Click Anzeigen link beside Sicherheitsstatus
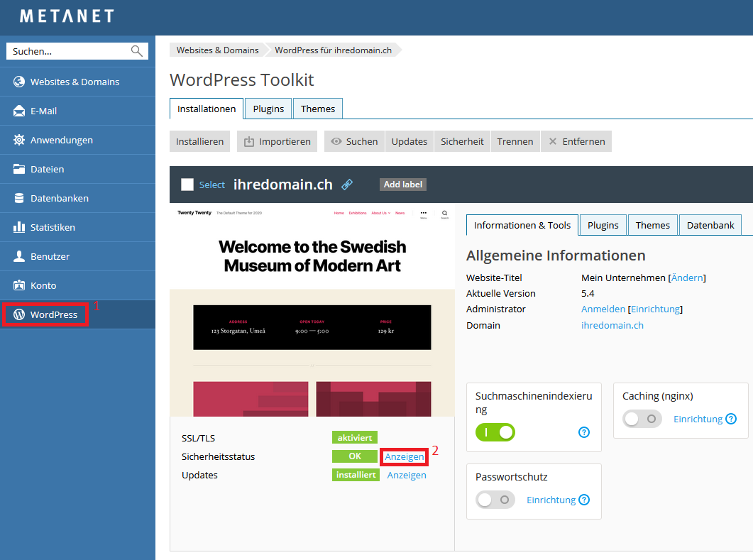This screenshot has height=560, width=753. [405, 457]
